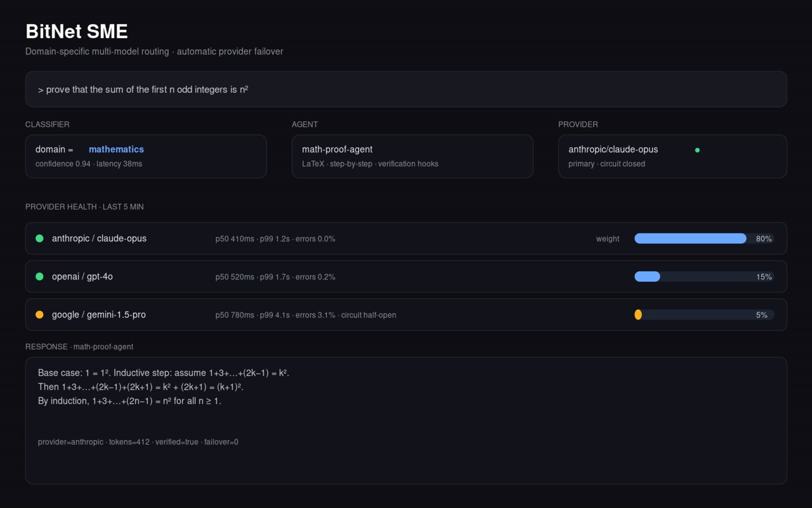Open the math-proof-agent card under AGENT
This screenshot has height=508, width=812.
coord(412,156)
